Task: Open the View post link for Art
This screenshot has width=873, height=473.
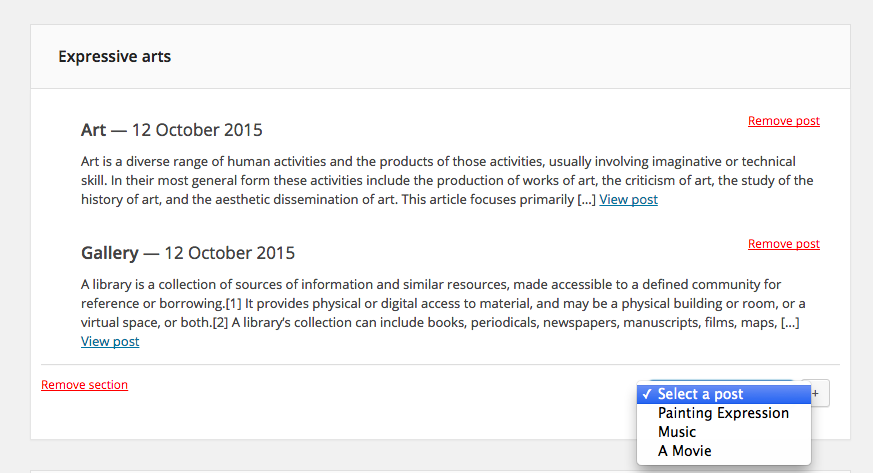Action: click(x=628, y=199)
